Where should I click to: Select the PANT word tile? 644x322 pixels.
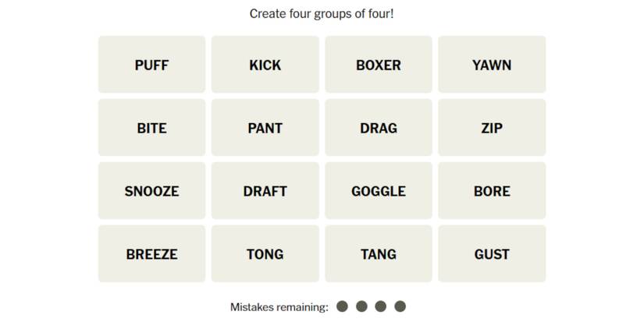click(x=265, y=128)
